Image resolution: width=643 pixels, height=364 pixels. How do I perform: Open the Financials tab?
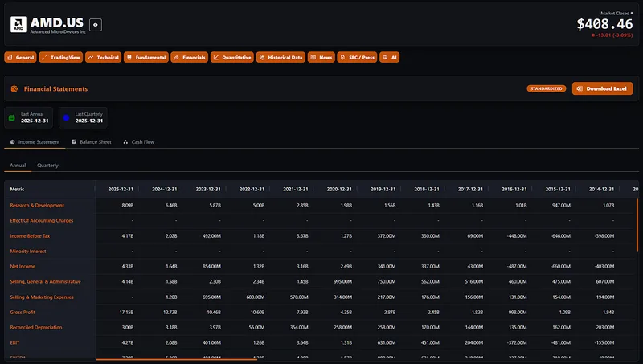point(190,57)
